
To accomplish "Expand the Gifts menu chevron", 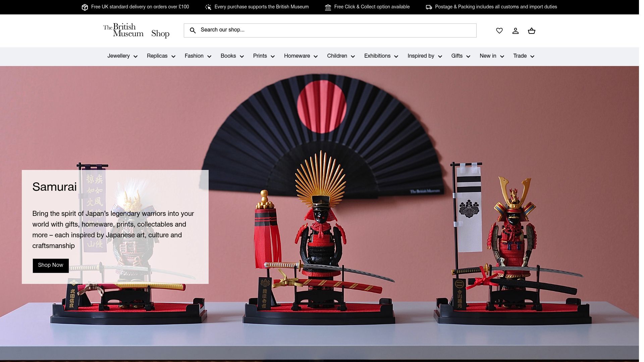I will pyautogui.click(x=468, y=56).
